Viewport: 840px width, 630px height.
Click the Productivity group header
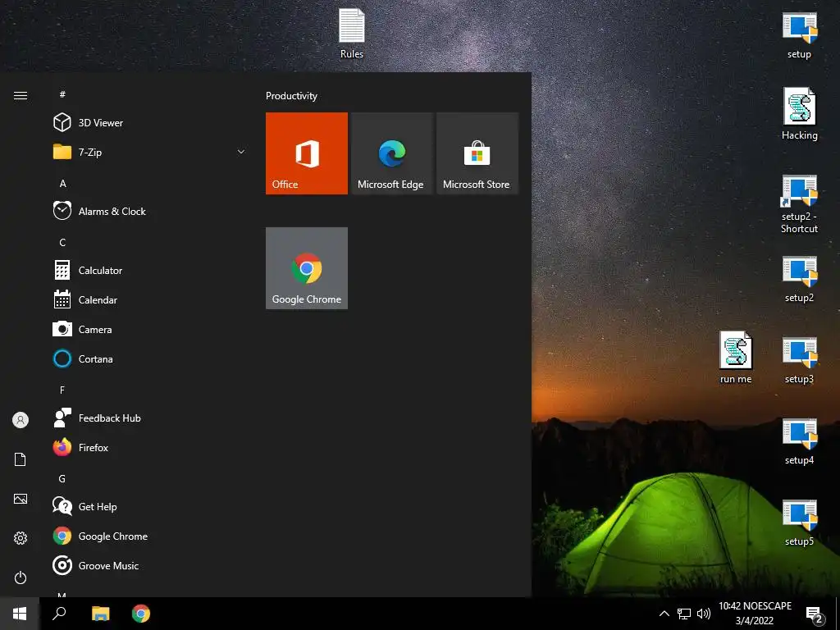coord(291,96)
